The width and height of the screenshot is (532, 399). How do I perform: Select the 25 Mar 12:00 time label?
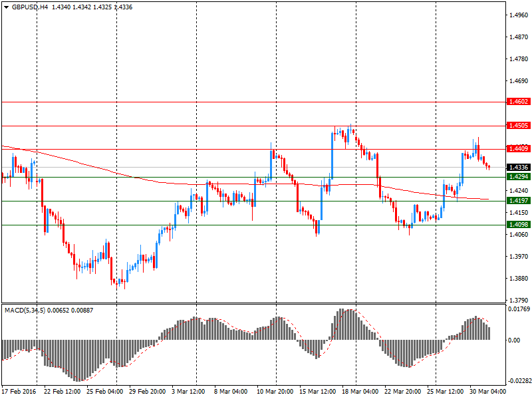446,392
